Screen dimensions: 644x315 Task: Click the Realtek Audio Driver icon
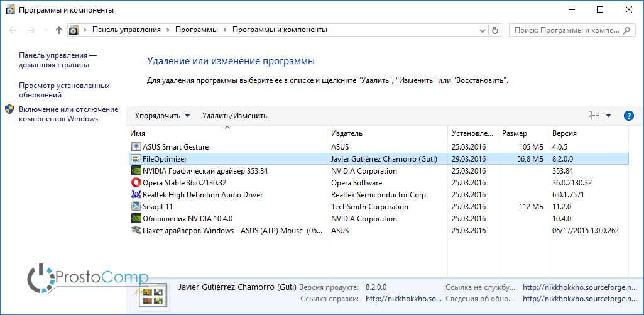(136, 195)
